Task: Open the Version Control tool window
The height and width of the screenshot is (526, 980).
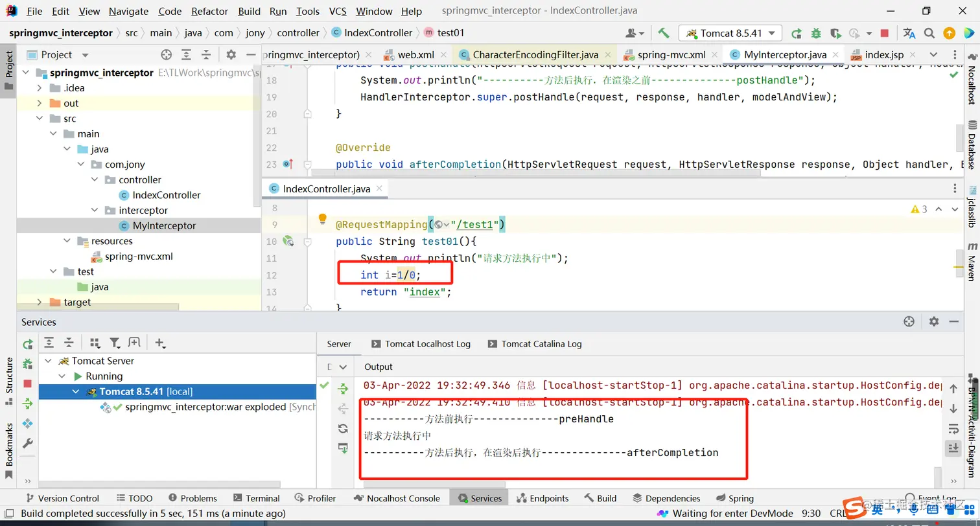Action: click(62, 498)
